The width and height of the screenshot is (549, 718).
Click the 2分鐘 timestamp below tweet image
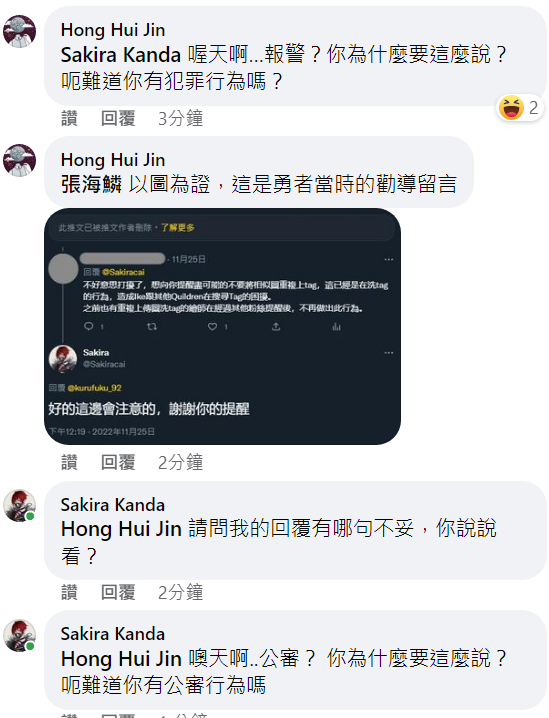pos(180,462)
